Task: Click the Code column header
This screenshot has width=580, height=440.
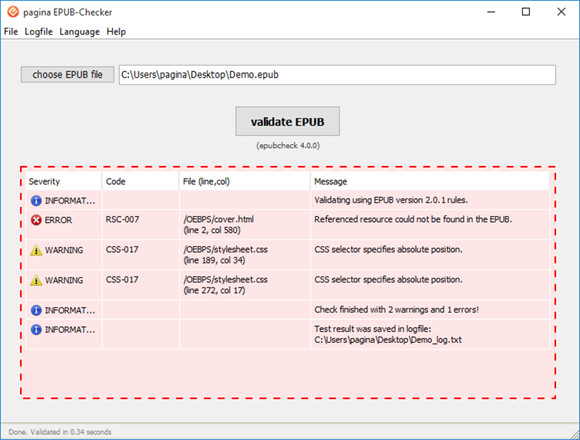Action: tap(141, 182)
